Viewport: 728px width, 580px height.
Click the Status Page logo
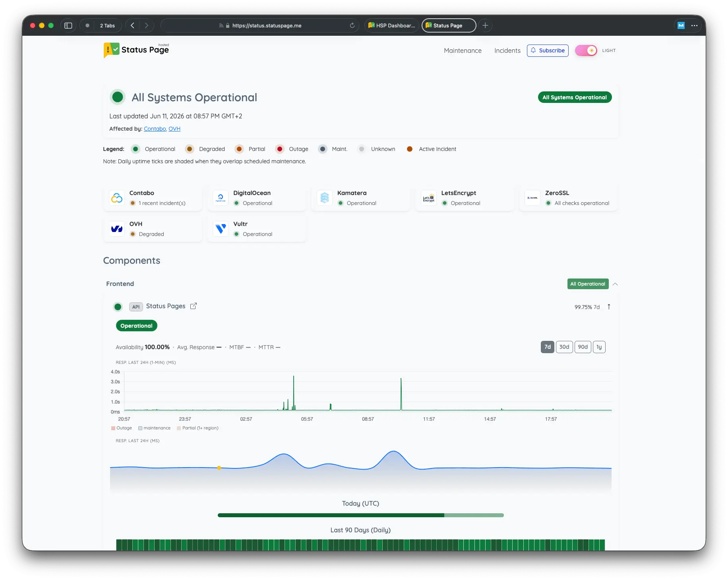point(136,50)
